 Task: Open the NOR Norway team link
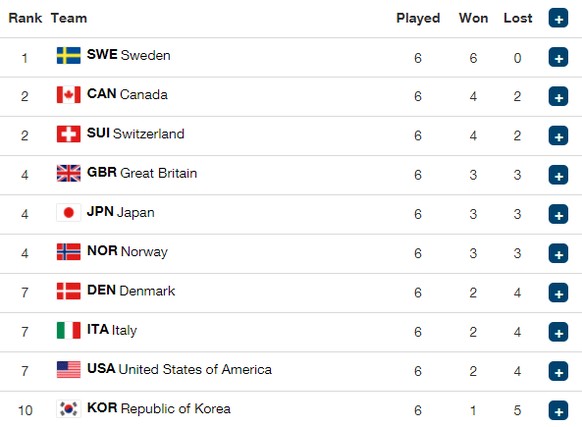tap(127, 251)
